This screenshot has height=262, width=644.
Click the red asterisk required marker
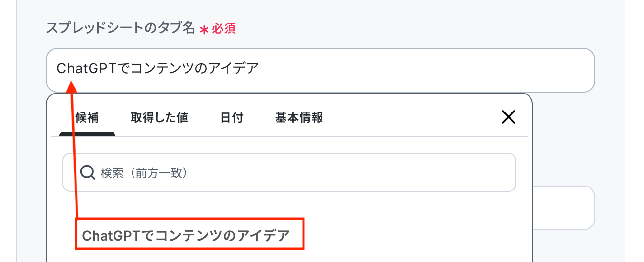pos(204,29)
